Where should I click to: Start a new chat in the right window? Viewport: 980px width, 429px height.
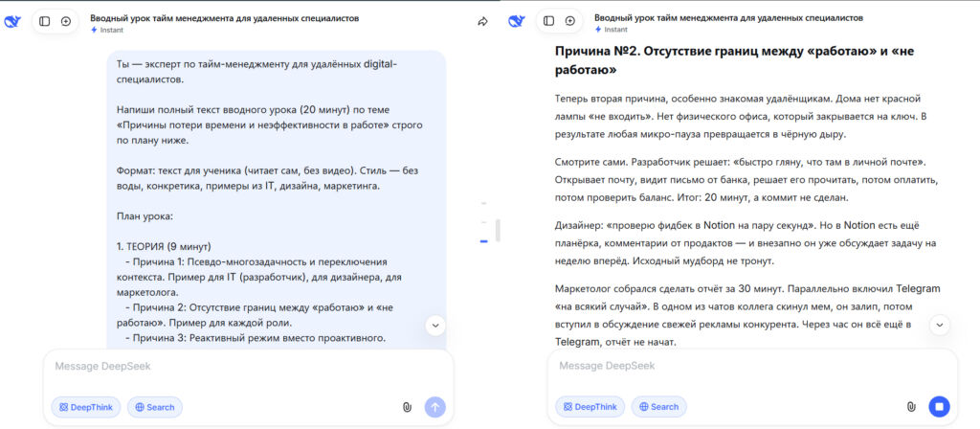click(x=570, y=21)
